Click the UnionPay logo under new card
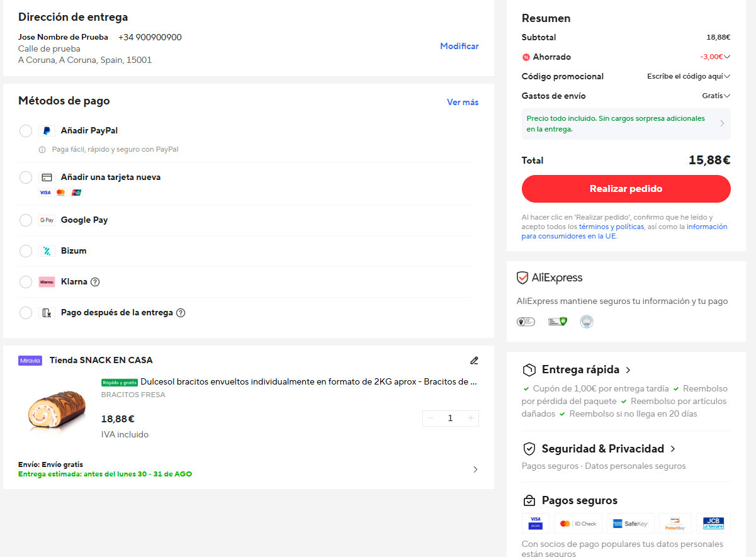The width and height of the screenshot is (756, 557). [76, 193]
